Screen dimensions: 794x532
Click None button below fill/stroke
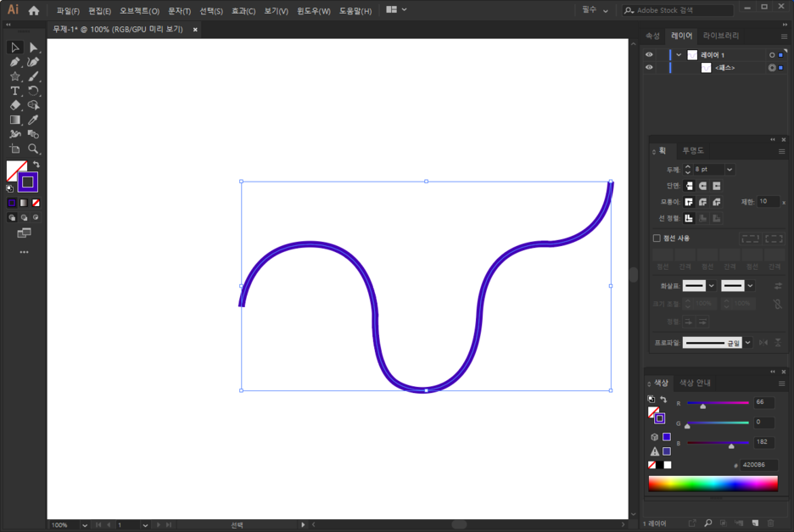[x=36, y=203]
